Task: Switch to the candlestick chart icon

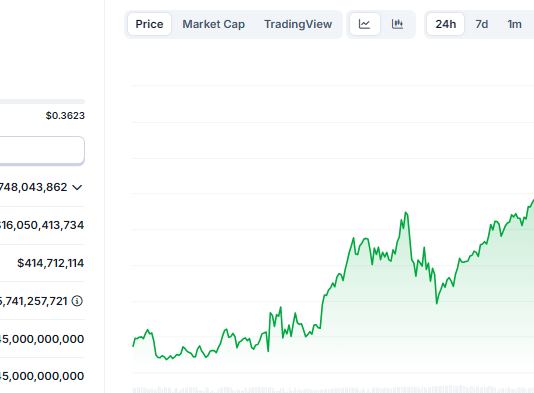Action: (x=397, y=24)
